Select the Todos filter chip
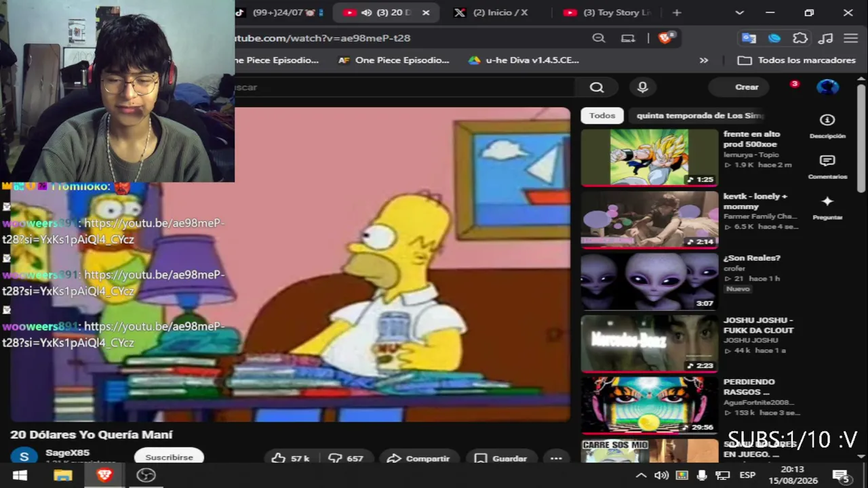The height and width of the screenshot is (488, 868). point(602,116)
